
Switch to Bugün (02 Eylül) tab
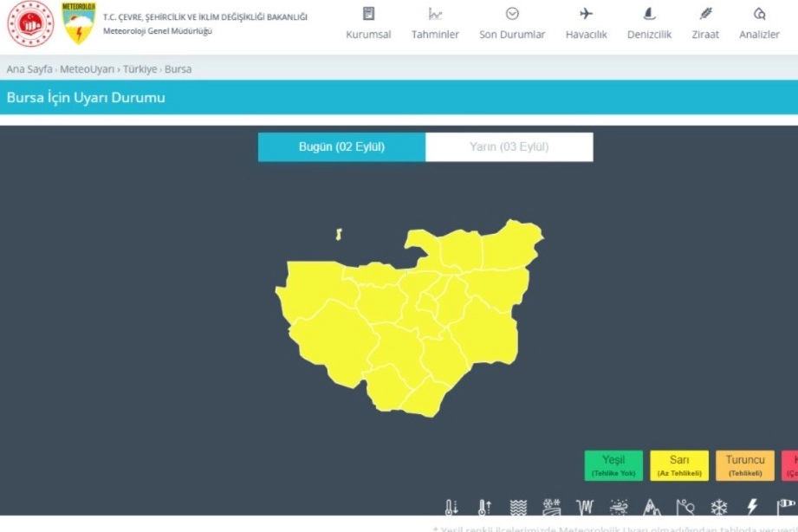coord(341,147)
